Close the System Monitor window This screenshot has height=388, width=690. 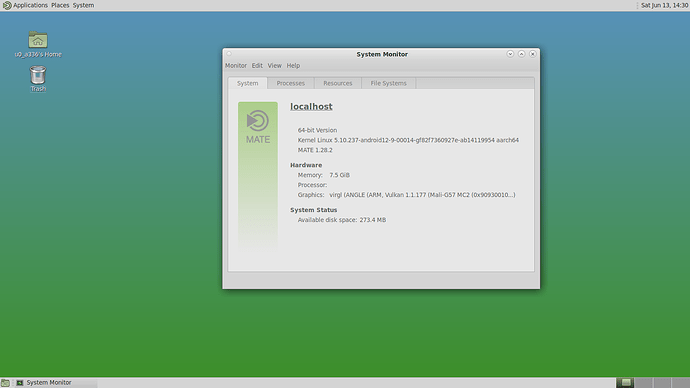click(532, 54)
